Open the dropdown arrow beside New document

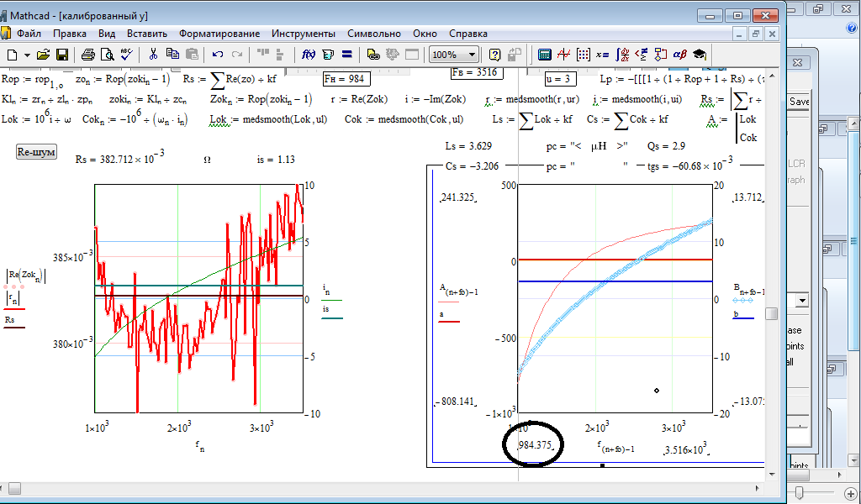pyautogui.click(x=28, y=55)
